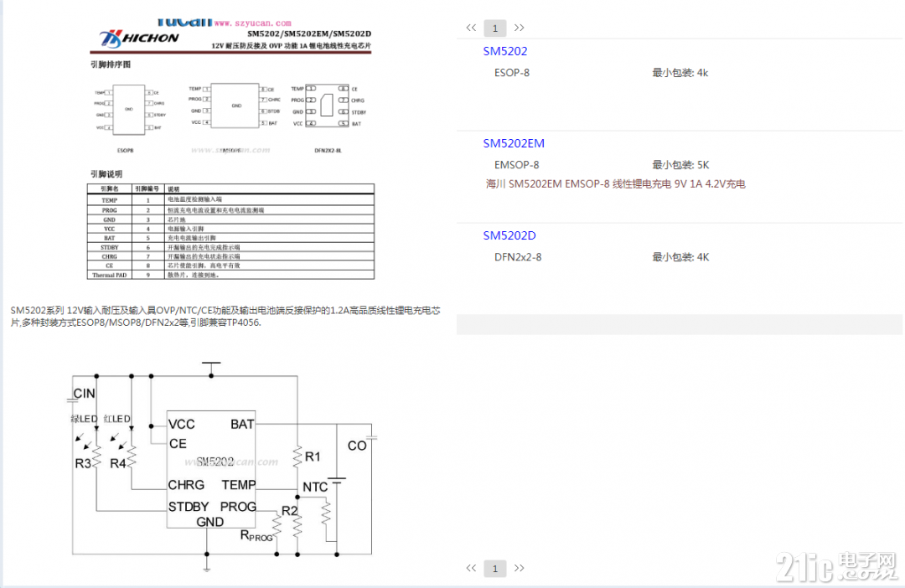Go to previous page using bottom pagination arrows
The width and height of the screenshot is (905, 588).
click(471, 568)
